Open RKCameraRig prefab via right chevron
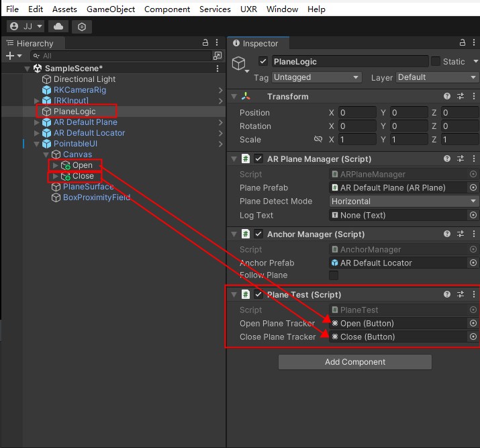This screenshot has width=480, height=448. [220, 90]
